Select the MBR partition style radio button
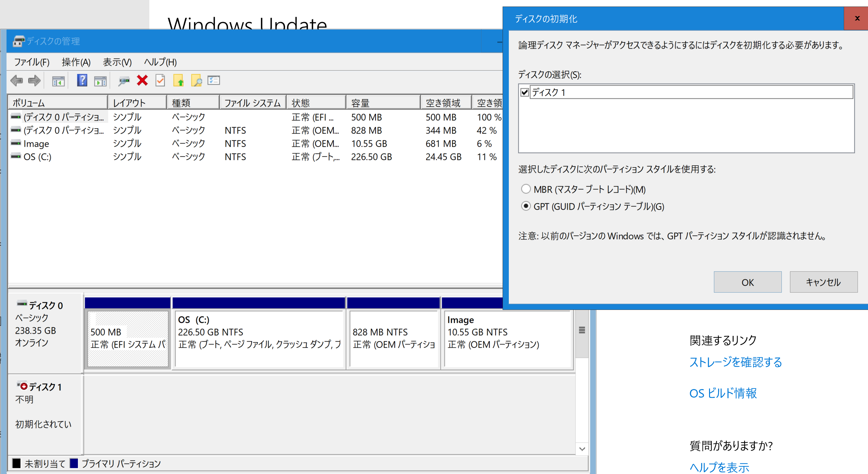Image resolution: width=868 pixels, height=474 pixels. click(526, 189)
